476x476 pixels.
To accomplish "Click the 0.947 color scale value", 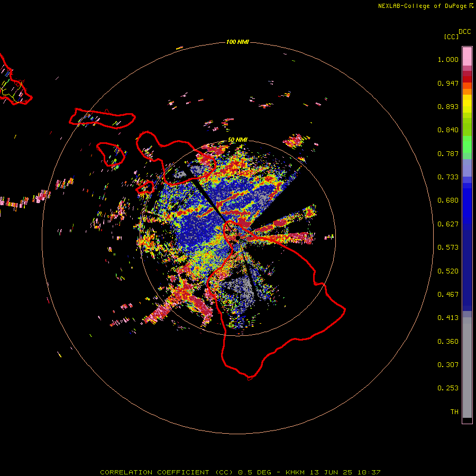I will point(448,83).
